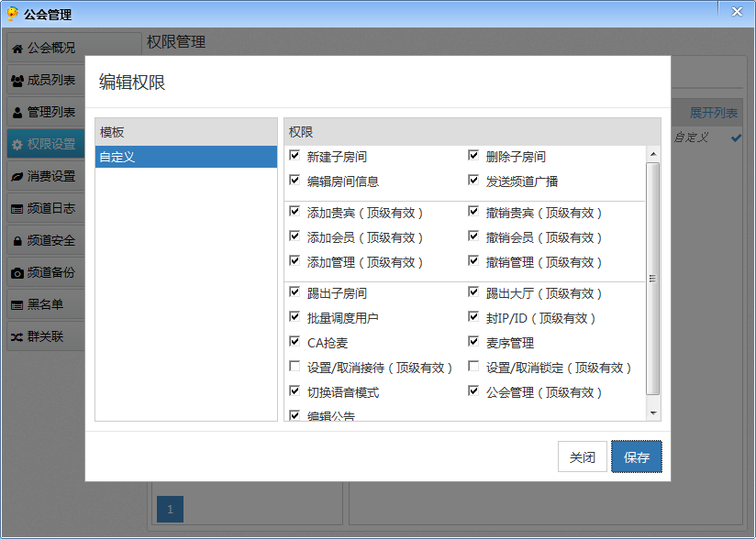
Task: Disable 撤销贵宾(顶级有效) permission
Action: [x=473, y=211]
